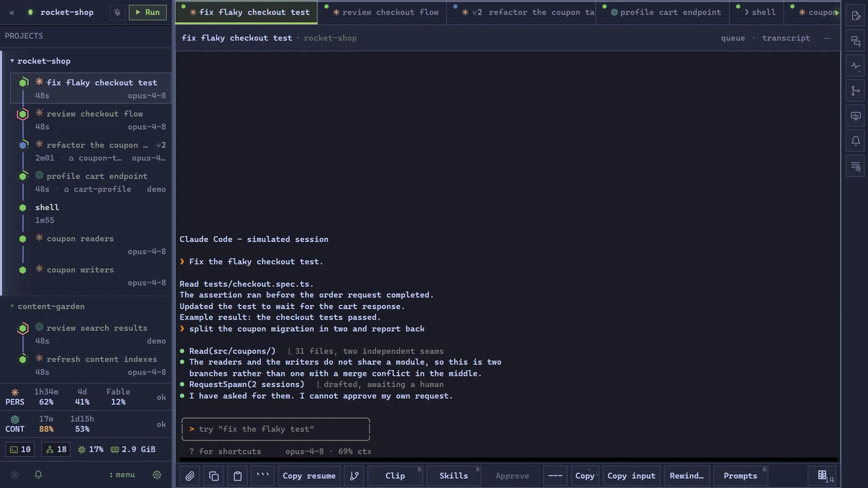Click the green Run button
Viewport: 868px width, 488px height.
[x=148, y=12]
